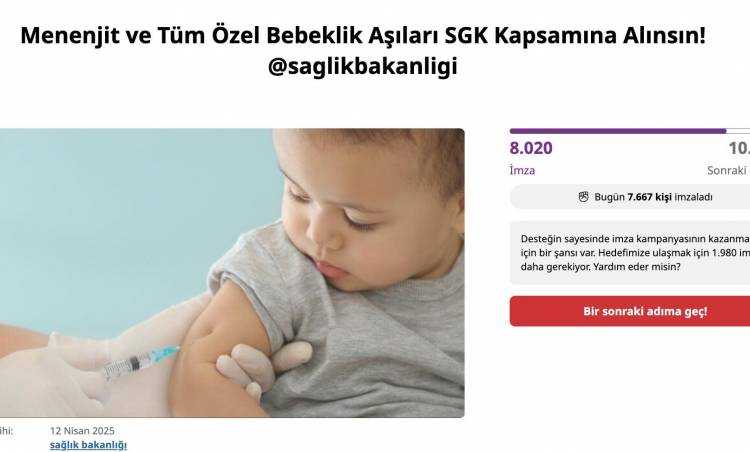The height and width of the screenshot is (452, 750).
Task: Open the "sağlık bakanlığı" link
Action: [88, 445]
